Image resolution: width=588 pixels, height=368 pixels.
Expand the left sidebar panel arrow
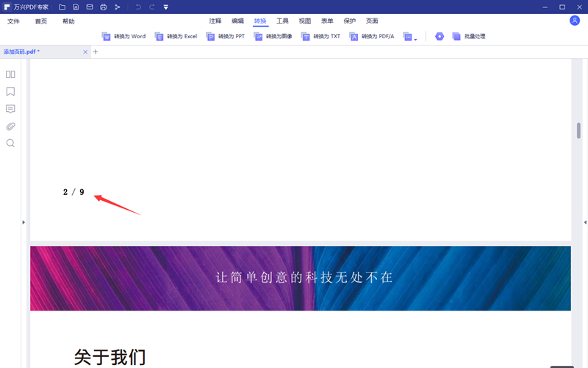point(23,222)
